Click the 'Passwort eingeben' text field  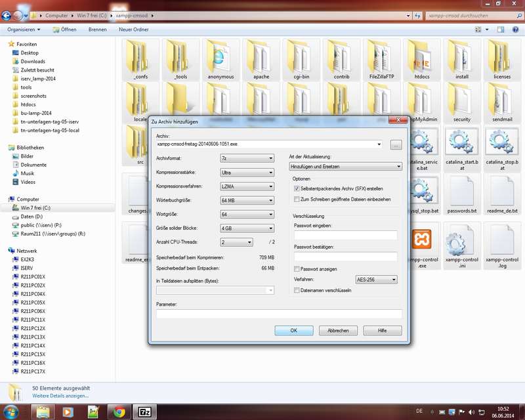click(345, 236)
